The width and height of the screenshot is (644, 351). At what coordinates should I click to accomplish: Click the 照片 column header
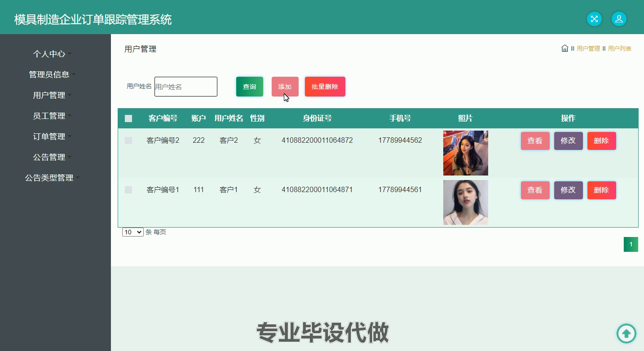(x=466, y=118)
